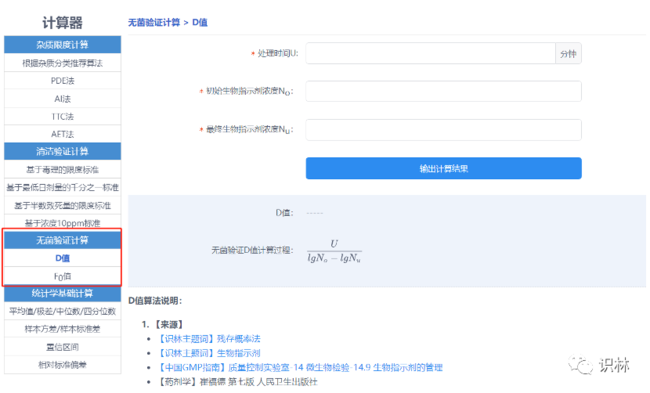The width and height of the screenshot is (650, 393).
Task: Select 平均值/极差/中位数/四分位数 item
Action: point(63,311)
